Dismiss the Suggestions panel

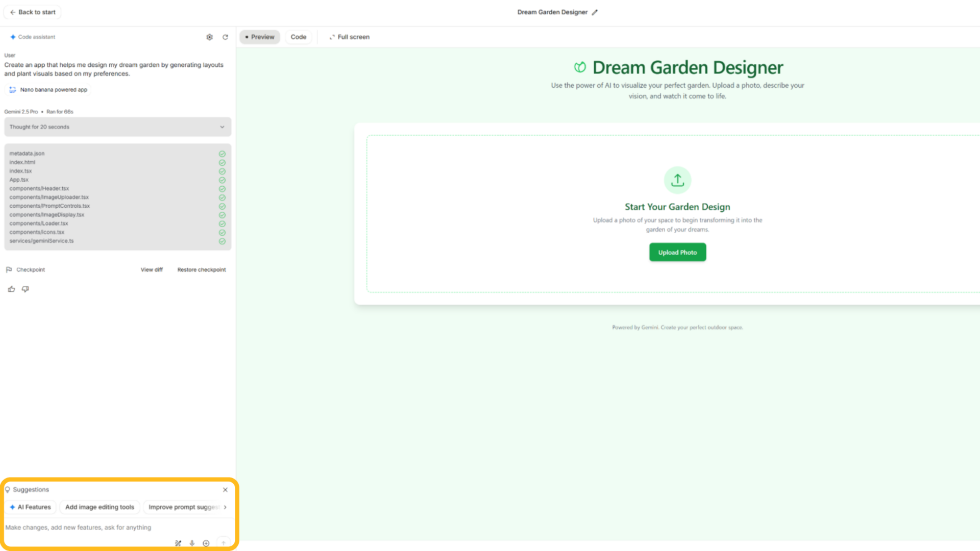point(225,489)
